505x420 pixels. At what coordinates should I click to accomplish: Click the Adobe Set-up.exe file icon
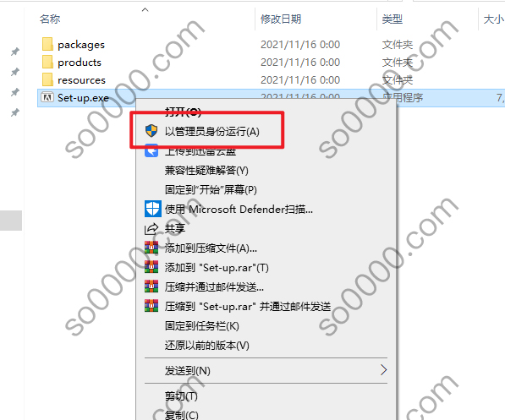[47, 97]
